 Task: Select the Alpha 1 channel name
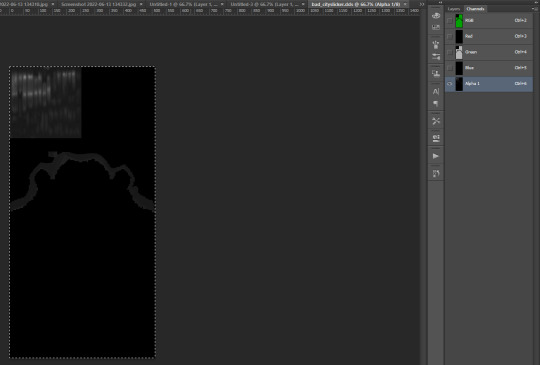pos(472,84)
